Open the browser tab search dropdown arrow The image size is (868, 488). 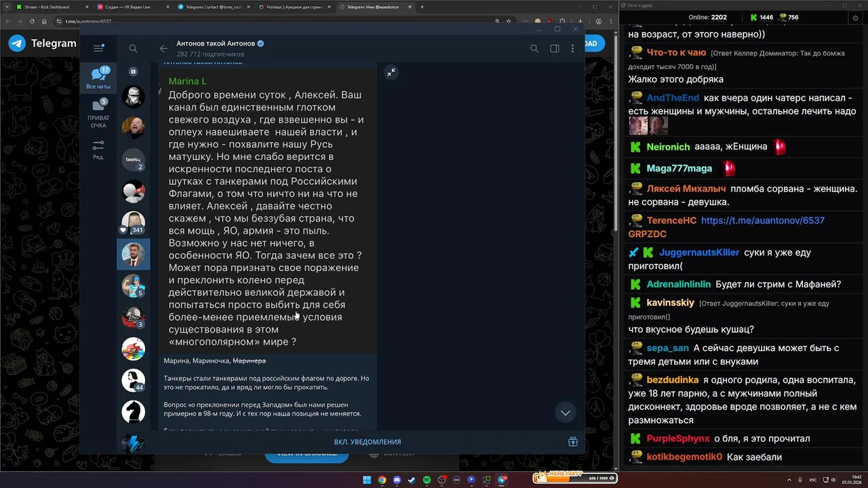click(5, 7)
